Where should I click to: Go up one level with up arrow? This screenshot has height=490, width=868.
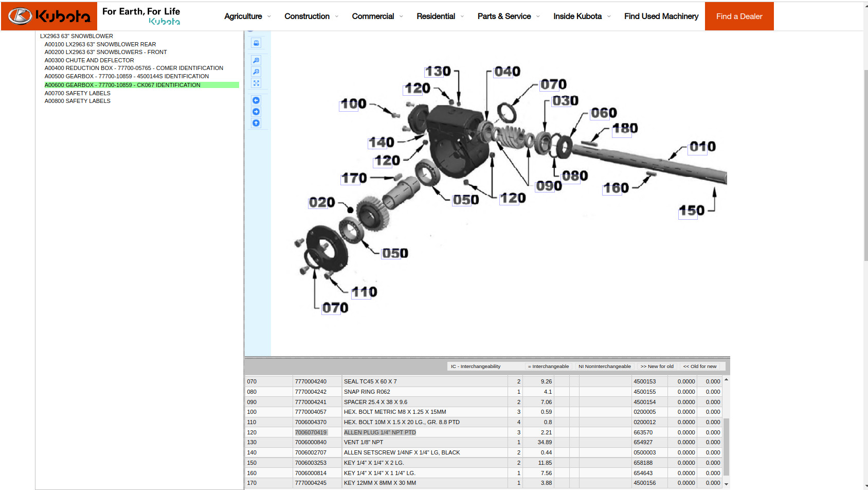click(x=256, y=123)
